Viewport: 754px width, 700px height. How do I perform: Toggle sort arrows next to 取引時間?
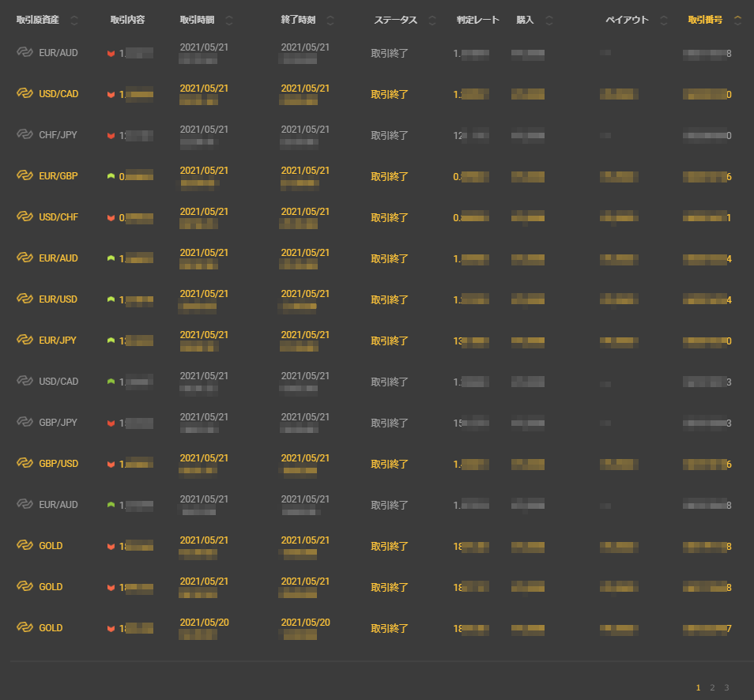[229, 21]
